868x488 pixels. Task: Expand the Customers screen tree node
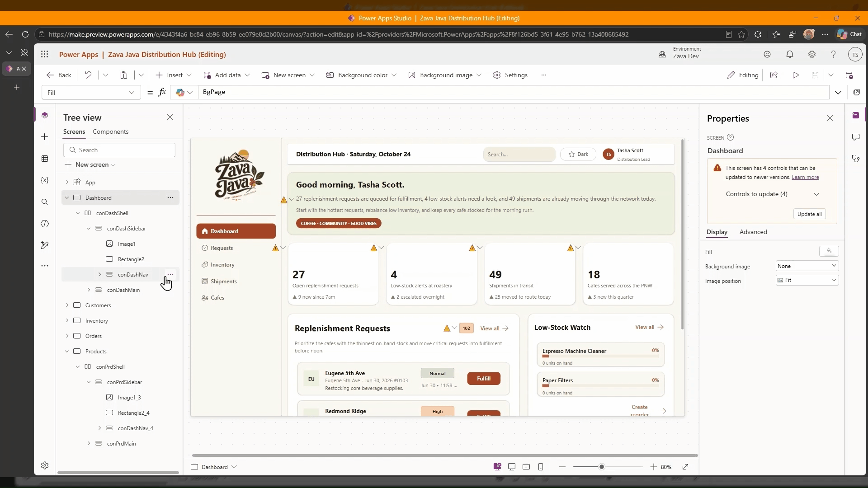coord(67,305)
